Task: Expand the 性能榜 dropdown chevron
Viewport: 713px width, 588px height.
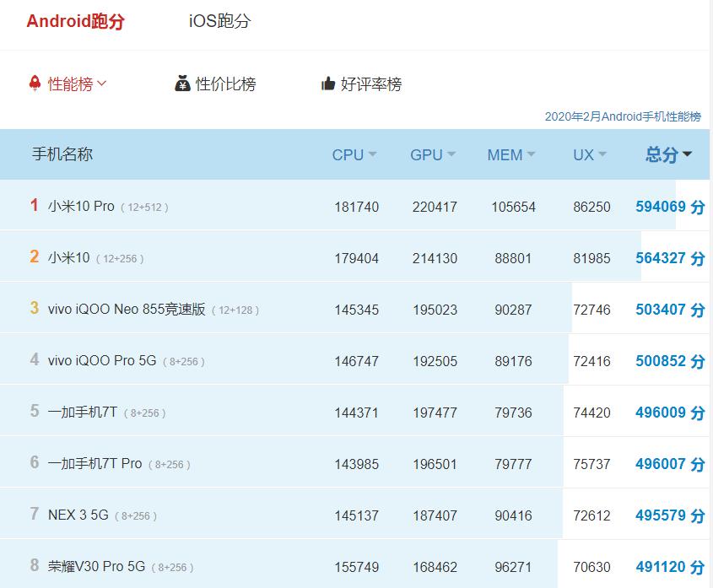Action: (x=102, y=84)
